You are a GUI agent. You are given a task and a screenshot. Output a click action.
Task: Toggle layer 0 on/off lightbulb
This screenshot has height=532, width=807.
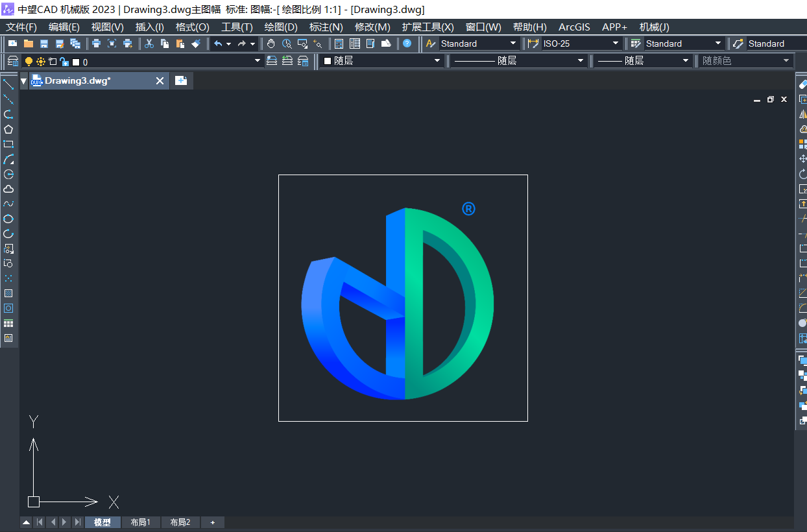tap(29, 62)
